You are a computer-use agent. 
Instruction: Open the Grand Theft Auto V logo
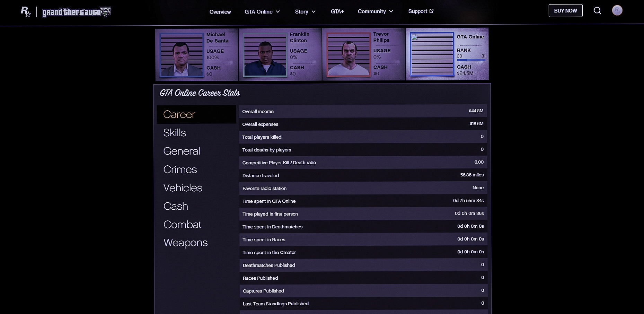point(76,12)
